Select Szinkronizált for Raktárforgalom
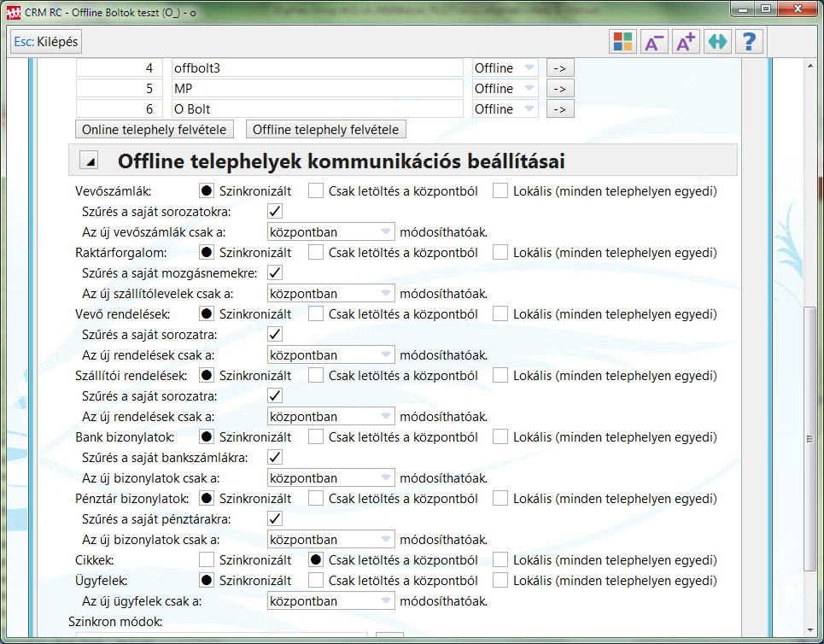This screenshot has width=824, height=644. pyautogui.click(x=207, y=252)
